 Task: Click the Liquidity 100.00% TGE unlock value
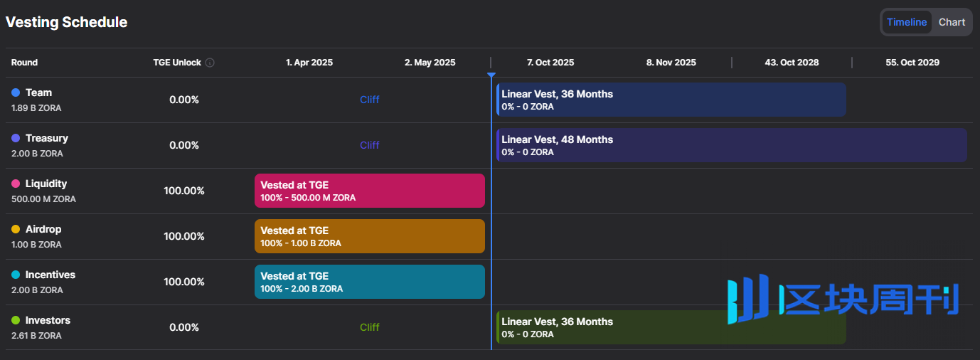[x=184, y=191]
